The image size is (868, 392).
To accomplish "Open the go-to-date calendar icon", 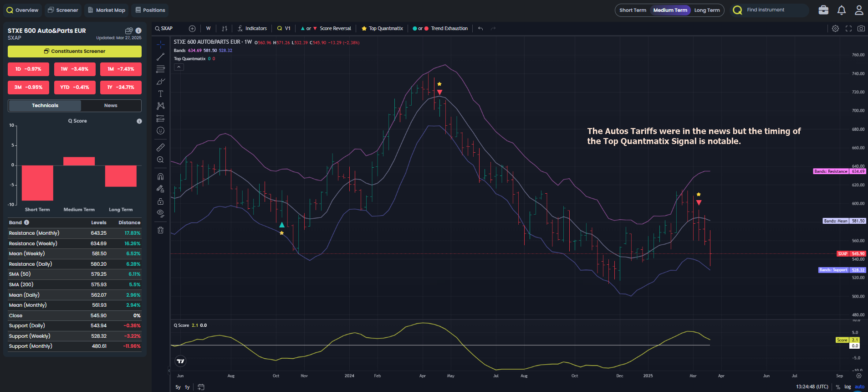I will 201,387.
